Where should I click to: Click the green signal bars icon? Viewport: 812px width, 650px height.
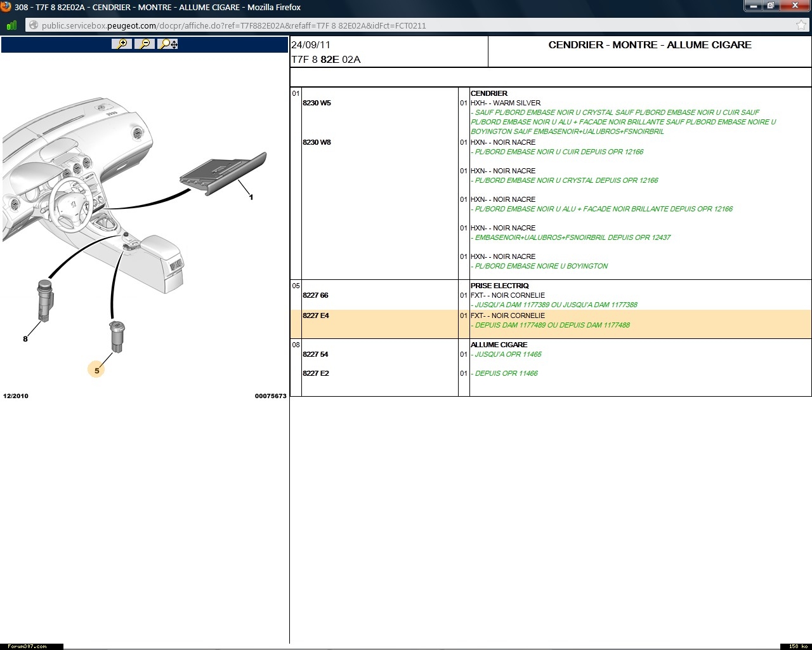11,25
